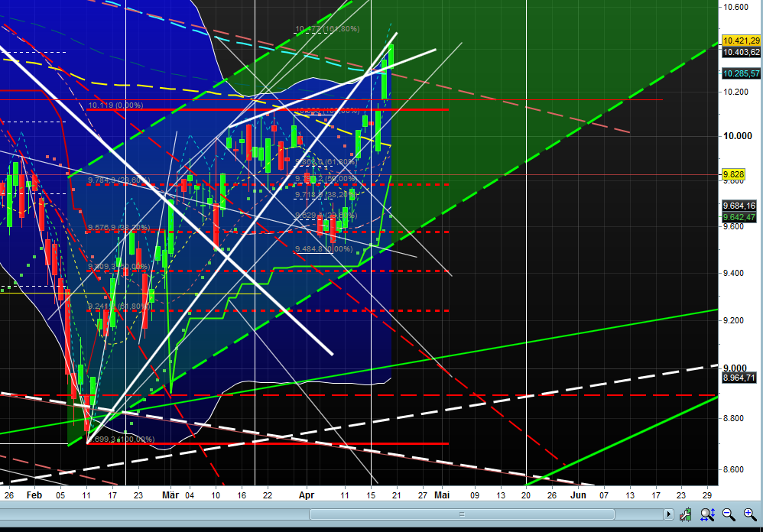The image size is (763, 532).
Task: Click the 10.600 price axis value
Action: tap(735, 7)
